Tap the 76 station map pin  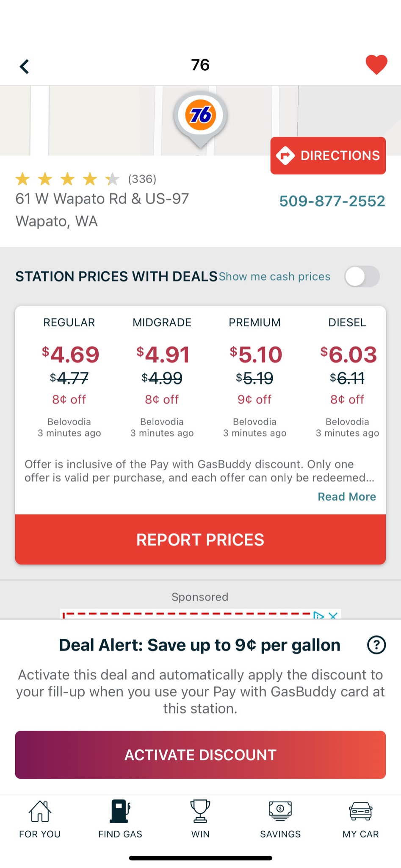[x=200, y=117]
